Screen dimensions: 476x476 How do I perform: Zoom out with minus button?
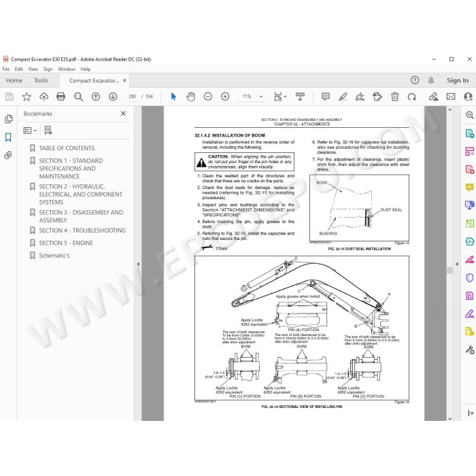click(x=208, y=97)
